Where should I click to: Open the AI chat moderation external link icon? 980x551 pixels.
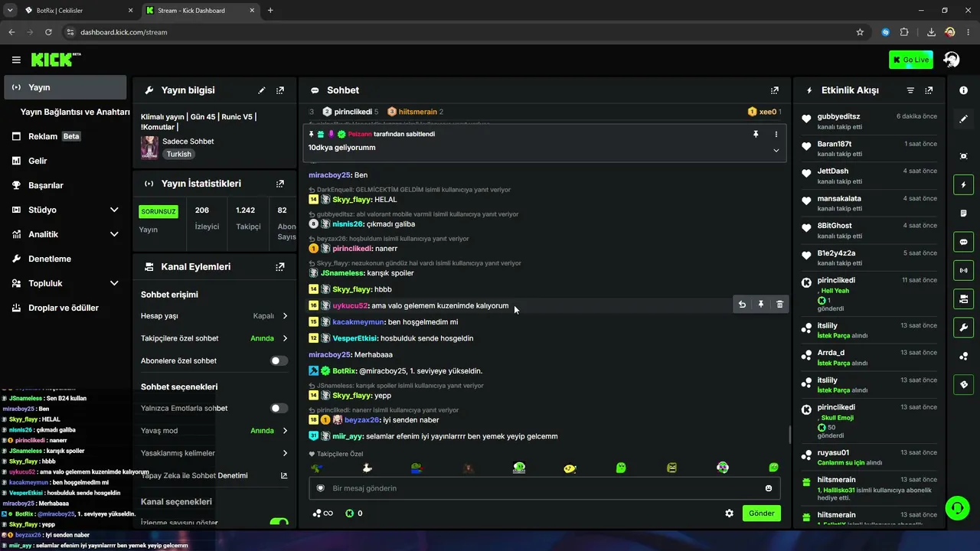pyautogui.click(x=284, y=475)
